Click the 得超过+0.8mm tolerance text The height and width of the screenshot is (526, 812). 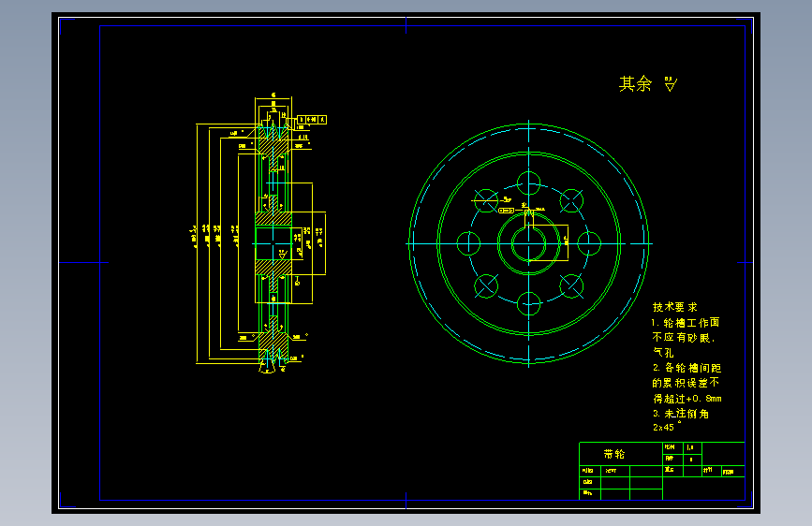coord(687,398)
